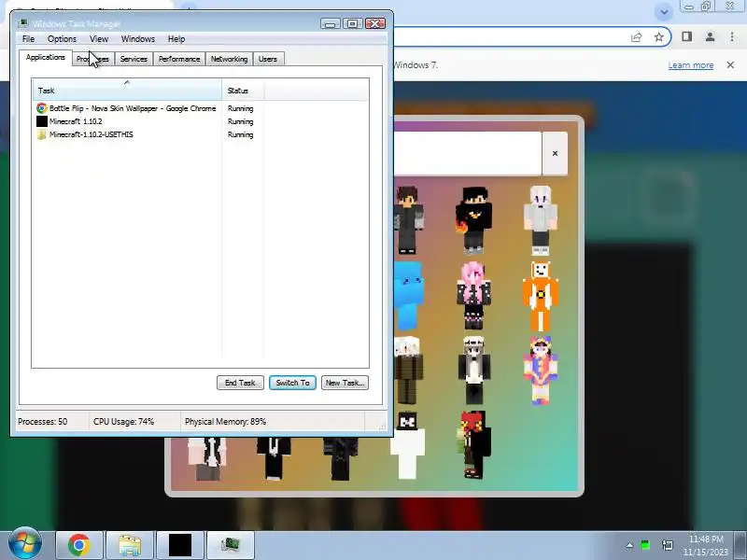Select the panda-hooded skin
The width and height of the screenshot is (747, 560).
click(x=473, y=371)
